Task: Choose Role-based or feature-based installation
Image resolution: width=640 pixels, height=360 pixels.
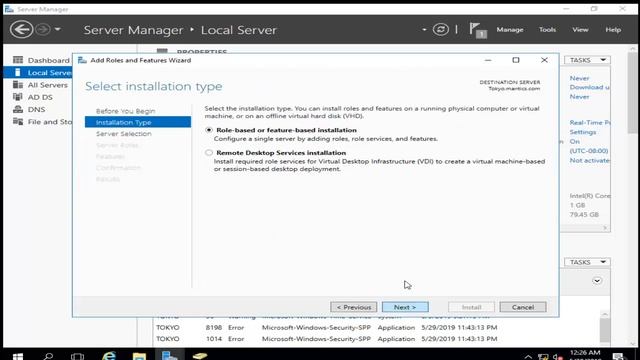Action: coord(209,130)
